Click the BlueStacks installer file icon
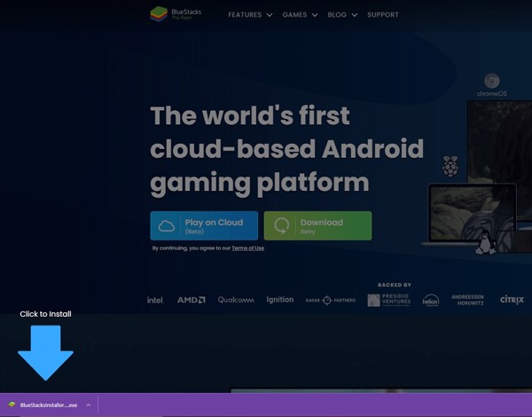532x417 pixels. [x=12, y=405]
